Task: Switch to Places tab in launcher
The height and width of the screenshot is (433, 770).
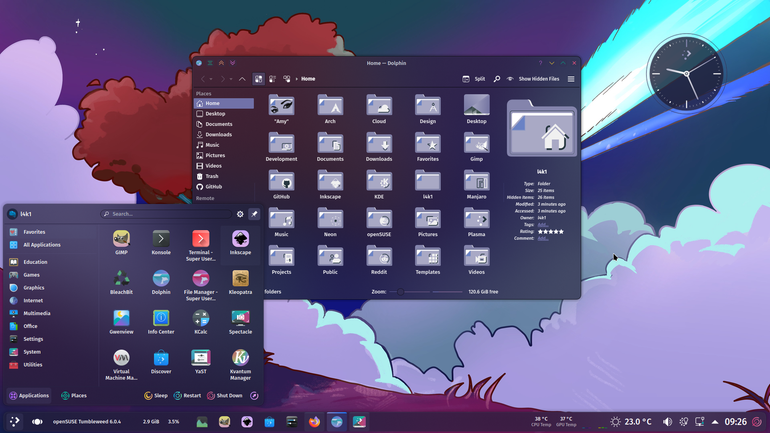Action: [x=74, y=395]
